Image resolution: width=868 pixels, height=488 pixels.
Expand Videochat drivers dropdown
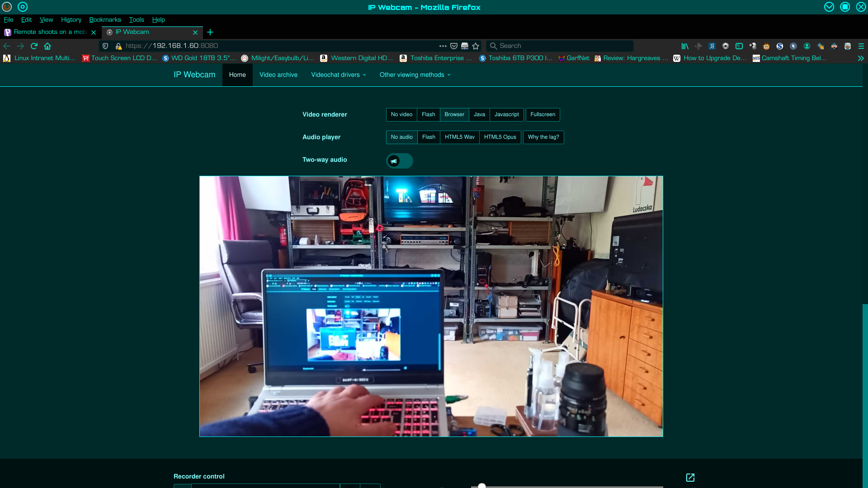(337, 75)
